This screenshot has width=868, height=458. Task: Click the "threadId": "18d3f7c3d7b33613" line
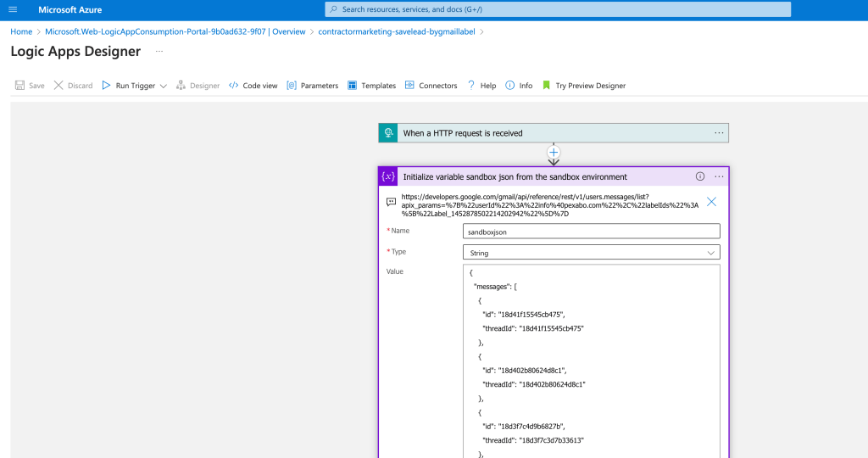[x=533, y=440]
